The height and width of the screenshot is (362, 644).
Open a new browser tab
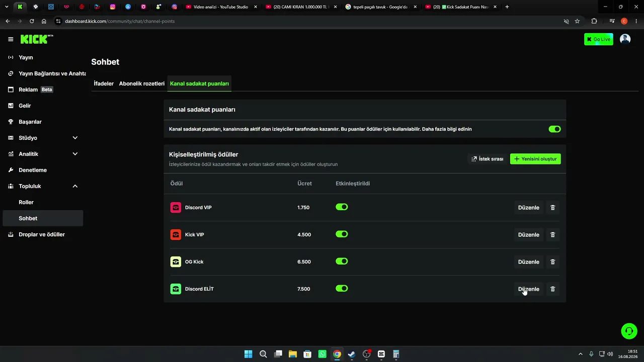click(507, 7)
